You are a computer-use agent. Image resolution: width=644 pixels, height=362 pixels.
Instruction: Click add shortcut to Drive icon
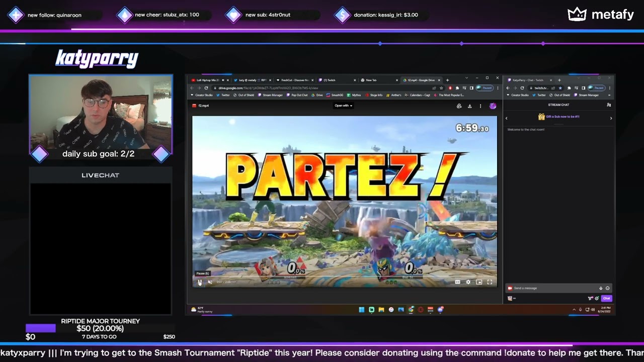coord(459,106)
